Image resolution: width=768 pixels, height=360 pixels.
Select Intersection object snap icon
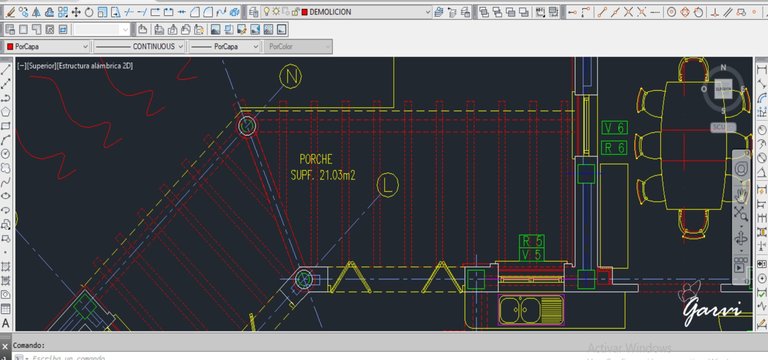628,12
